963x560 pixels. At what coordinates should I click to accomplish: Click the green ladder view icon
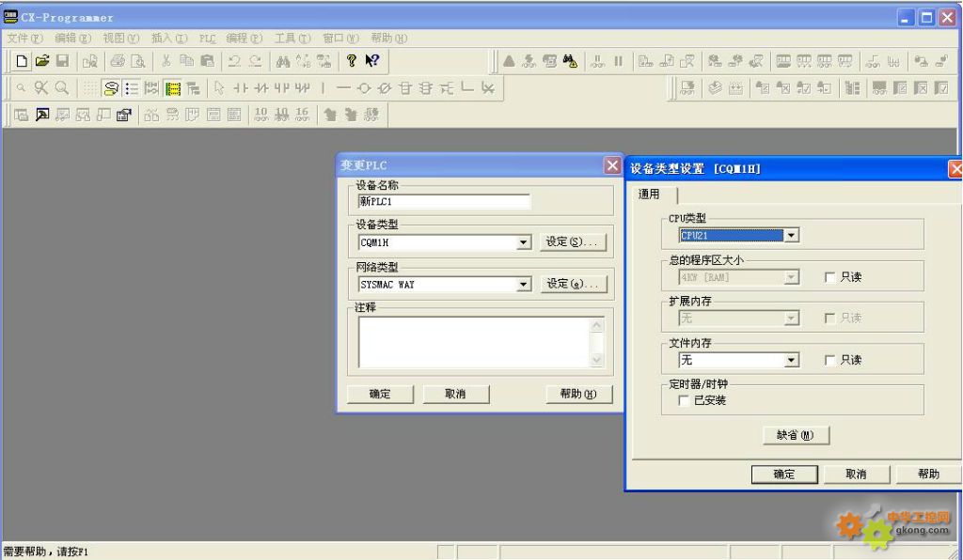(x=173, y=88)
